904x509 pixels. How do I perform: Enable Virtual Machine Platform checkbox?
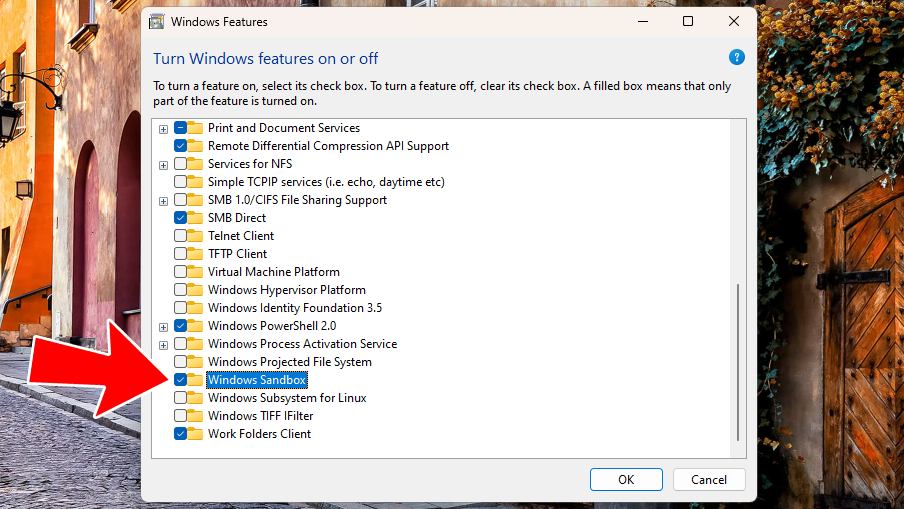pos(180,272)
